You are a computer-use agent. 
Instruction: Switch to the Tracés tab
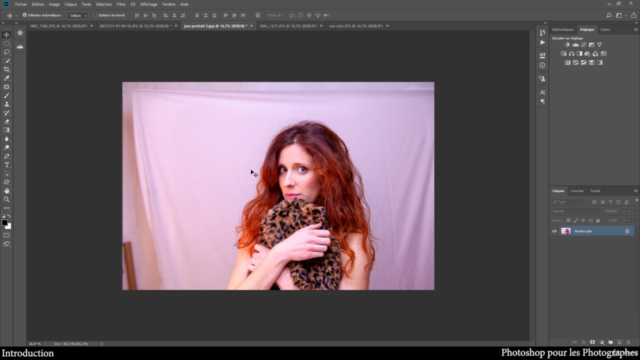pyautogui.click(x=595, y=191)
